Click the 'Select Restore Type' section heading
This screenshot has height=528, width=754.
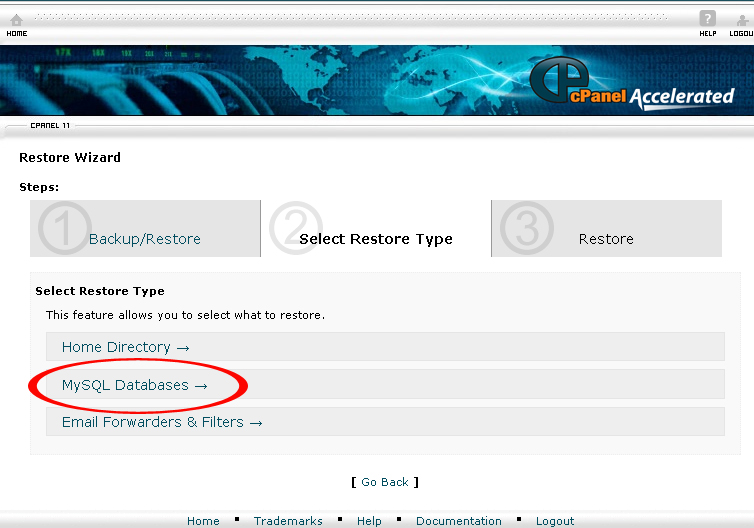coord(100,291)
